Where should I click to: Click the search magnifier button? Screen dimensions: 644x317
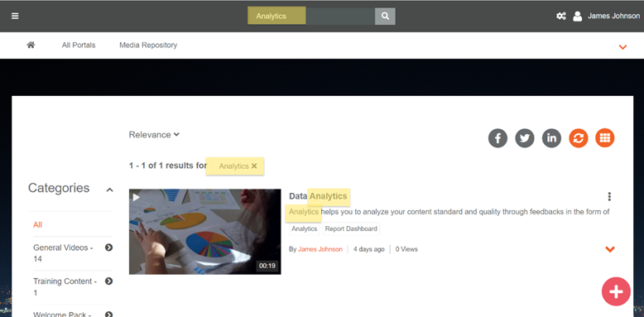click(x=385, y=16)
